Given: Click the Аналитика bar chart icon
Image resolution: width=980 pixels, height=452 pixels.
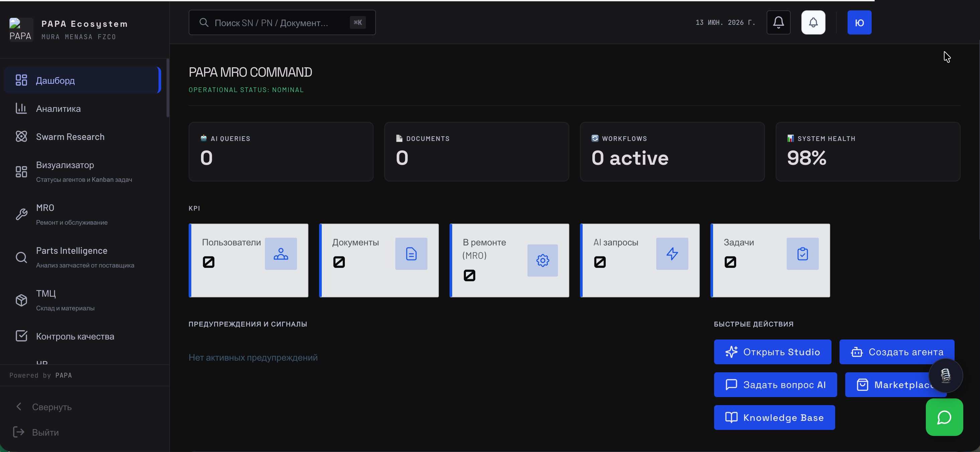Looking at the screenshot, I should [21, 108].
